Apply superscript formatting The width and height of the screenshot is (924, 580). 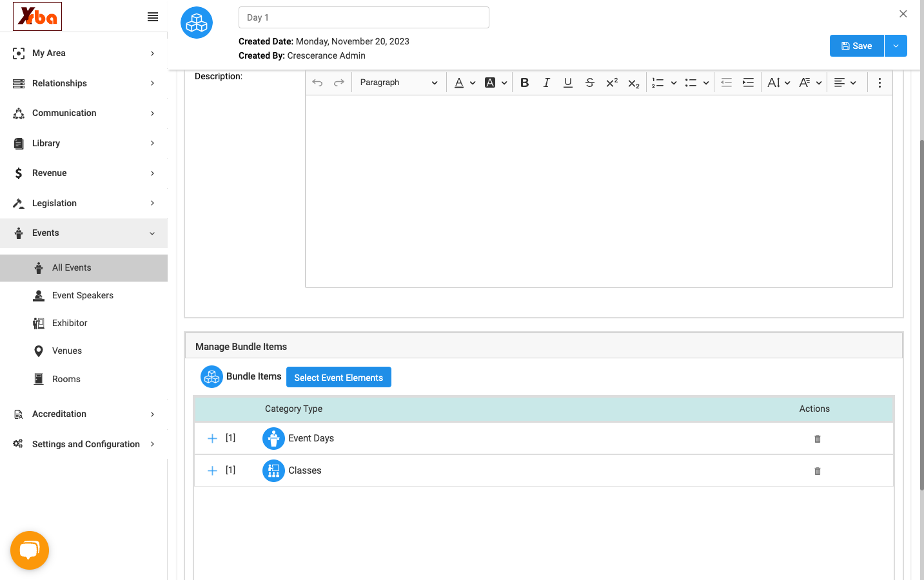pyautogui.click(x=612, y=82)
